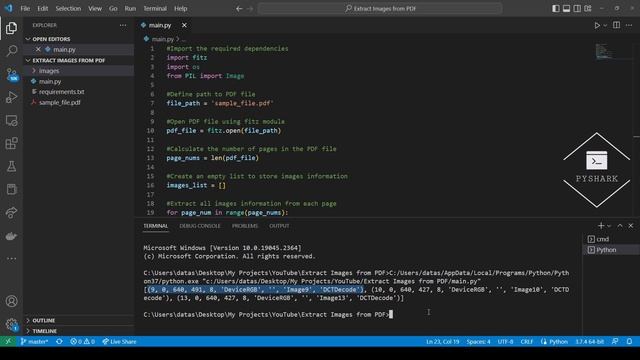Run Python file with play button
The width and height of the screenshot is (640, 360).
click(x=597, y=25)
